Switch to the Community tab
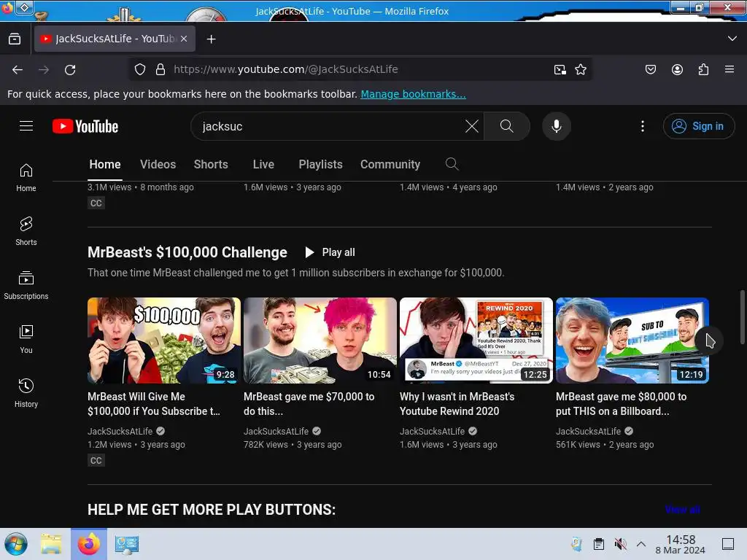This screenshot has height=560, width=747. (x=390, y=164)
